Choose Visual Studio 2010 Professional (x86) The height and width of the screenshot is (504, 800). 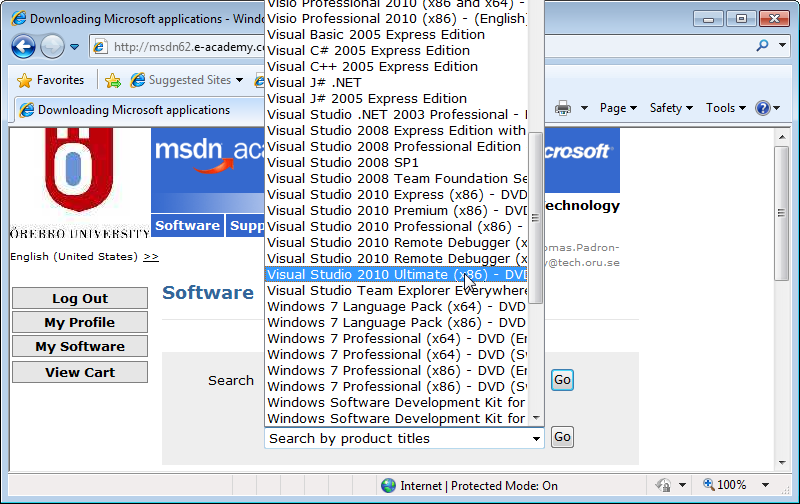(396, 226)
